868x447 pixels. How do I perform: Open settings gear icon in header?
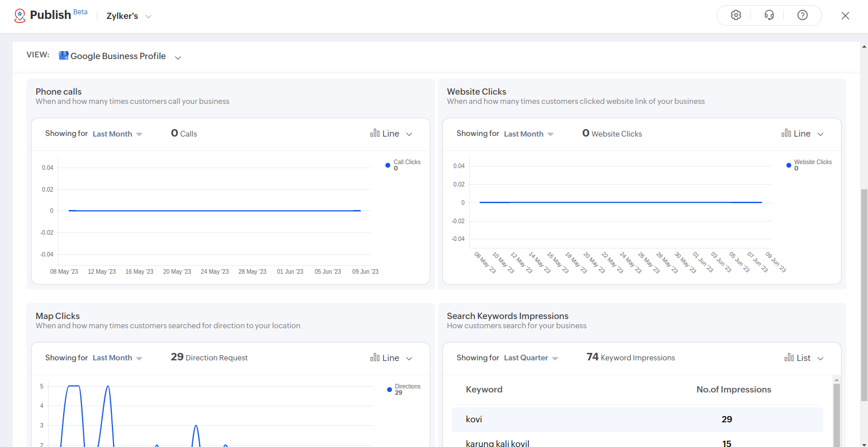[735, 15]
